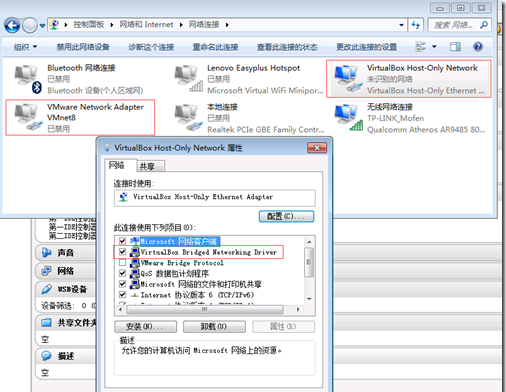This screenshot has width=506, height=392.
Task: Click the Realtek PCIe GBE Family text
Action: 266,129
